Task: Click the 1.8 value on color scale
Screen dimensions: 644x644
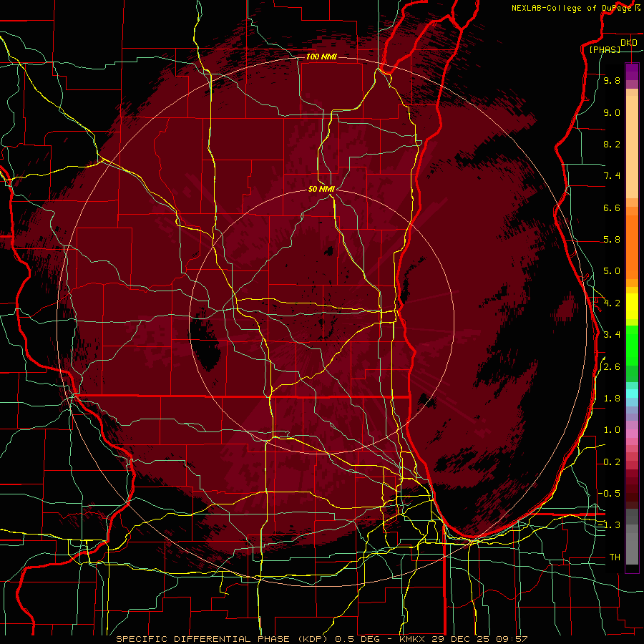Action: coord(612,399)
